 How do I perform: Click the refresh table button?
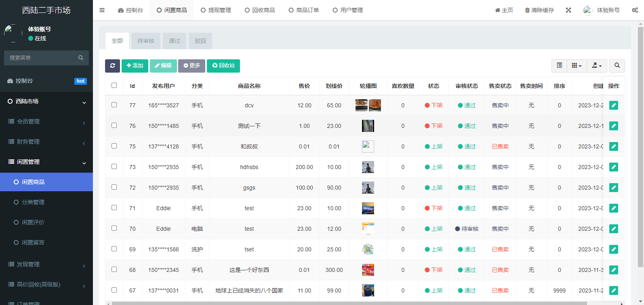(112, 66)
